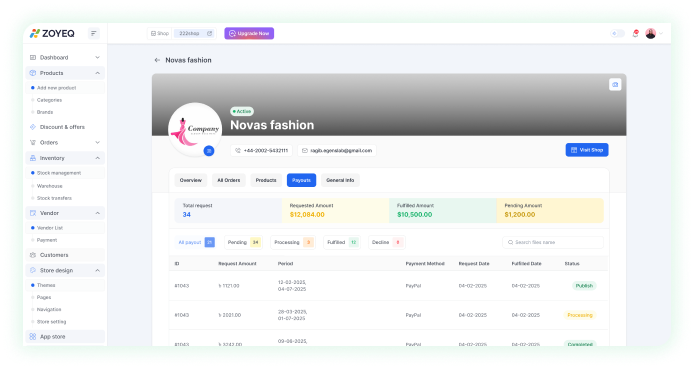The height and width of the screenshot is (369, 694).
Task: Focus the Search files name field
Action: tap(553, 242)
